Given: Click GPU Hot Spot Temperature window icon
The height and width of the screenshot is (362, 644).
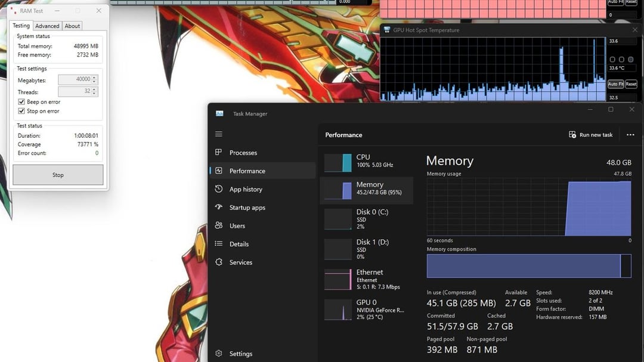Looking at the screenshot, I should (387, 30).
